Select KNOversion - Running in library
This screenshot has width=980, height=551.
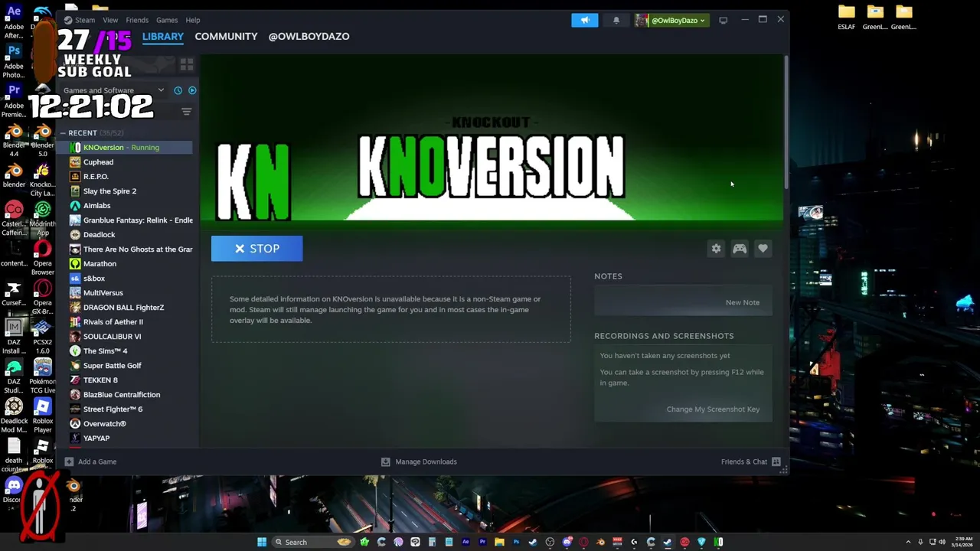[x=127, y=147]
